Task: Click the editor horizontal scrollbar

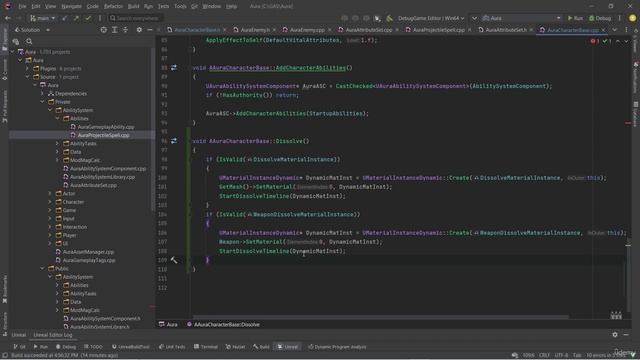Action: (380, 317)
